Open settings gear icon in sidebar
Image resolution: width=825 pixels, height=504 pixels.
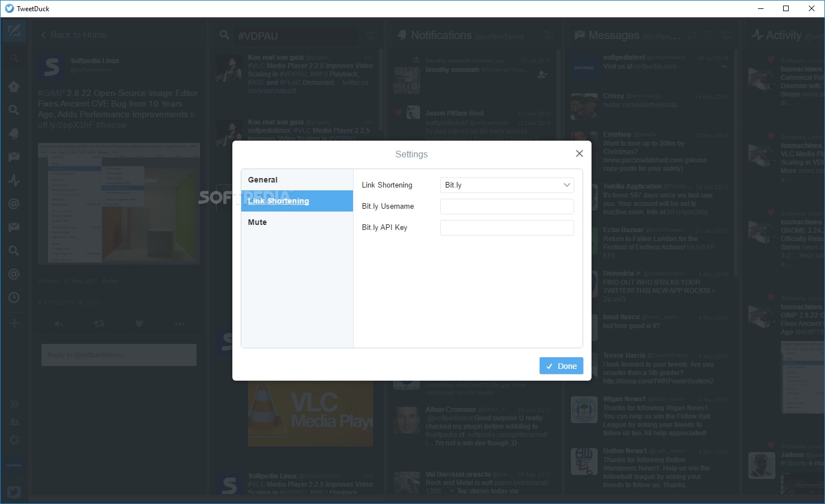pyautogui.click(x=15, y=440)
